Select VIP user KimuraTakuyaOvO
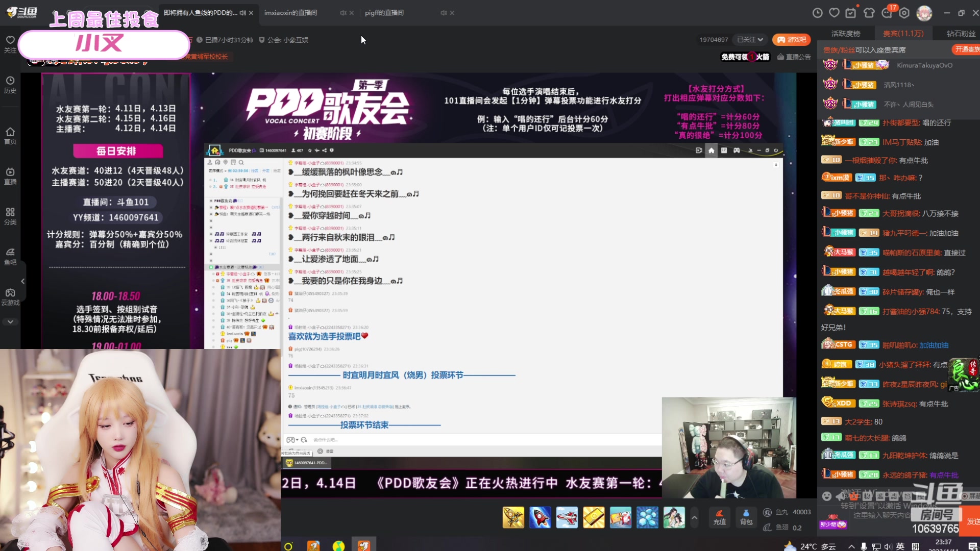 coord(924,65)
